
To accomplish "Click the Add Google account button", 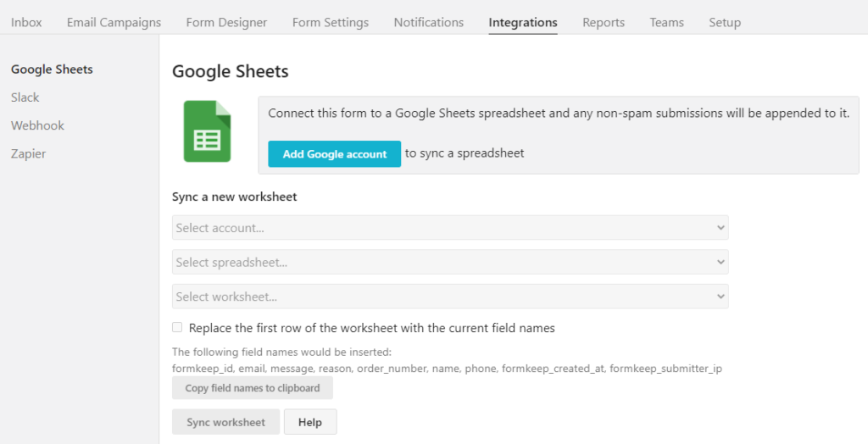I will point(335,154).
